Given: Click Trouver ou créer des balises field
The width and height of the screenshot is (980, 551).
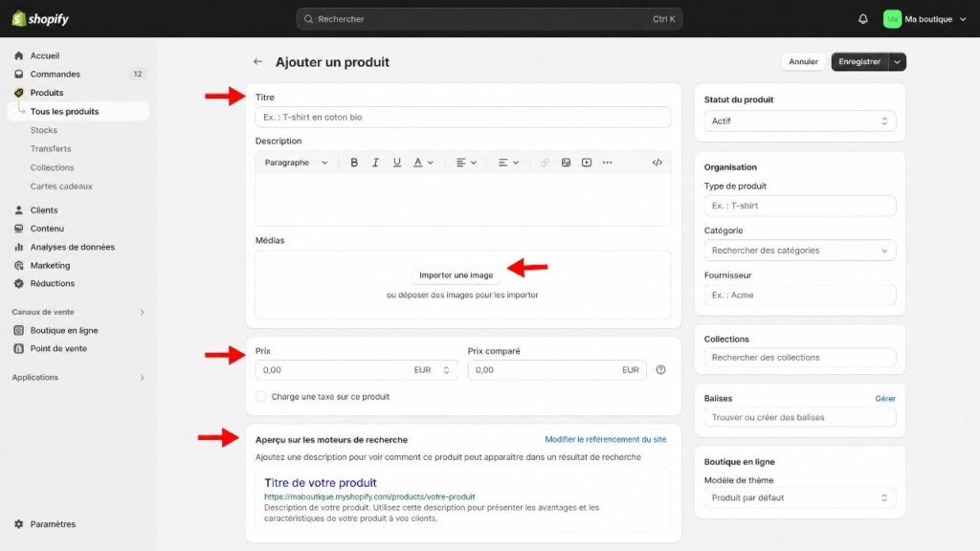Looking at the screenshot, I should point(800,417).
